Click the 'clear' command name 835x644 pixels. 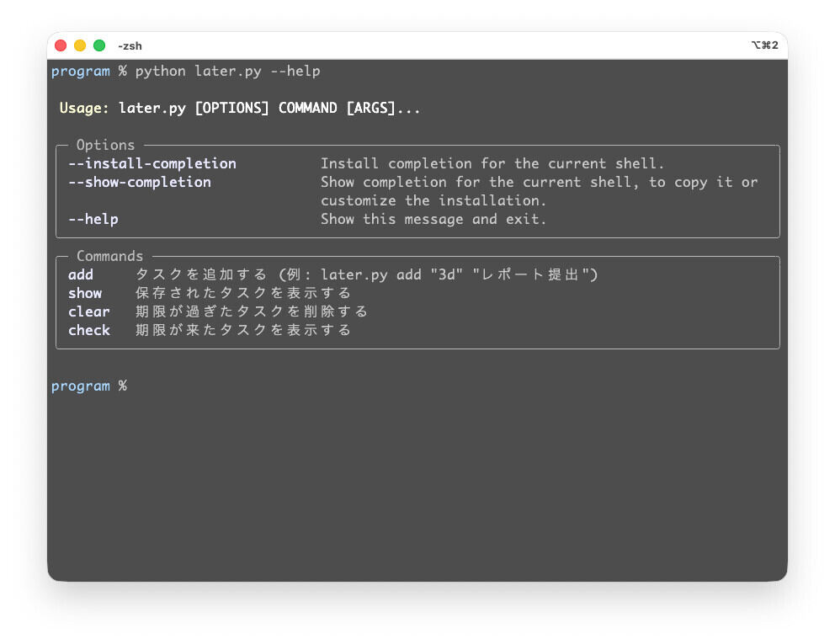[89, 311]
